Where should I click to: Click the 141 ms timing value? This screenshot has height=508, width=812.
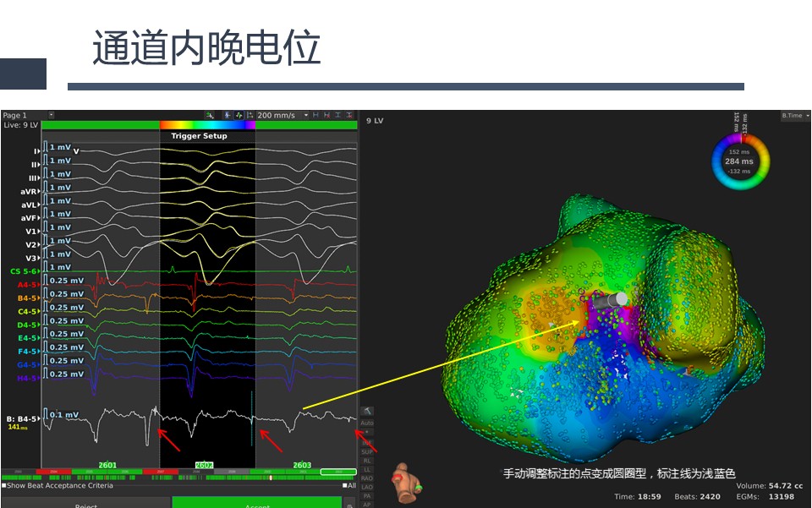[x=18, y=427]
